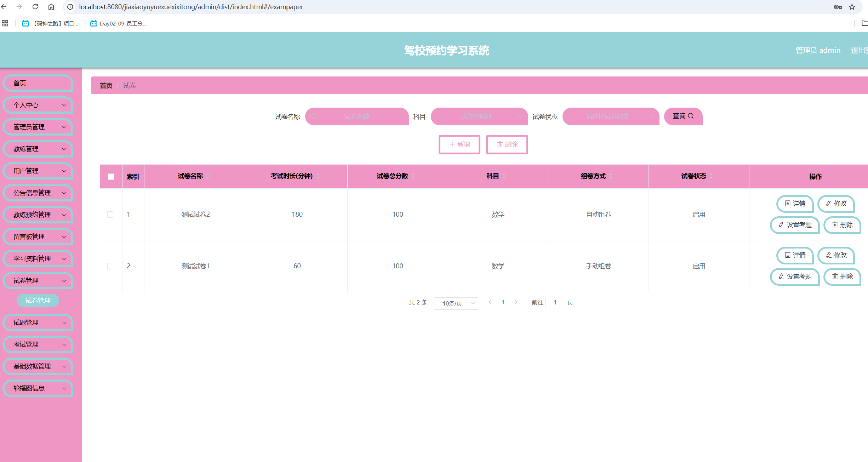Reload the page with the refresh icon
The image size is (868, 462).
click(35, 7)
